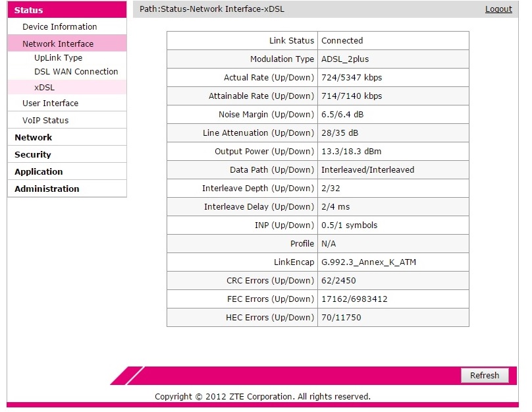This screenshot has height=412, width=532.
Task: Click the FEC Errors value 17162/6983412
Action: pyautogui.click(x=354, y=299)
